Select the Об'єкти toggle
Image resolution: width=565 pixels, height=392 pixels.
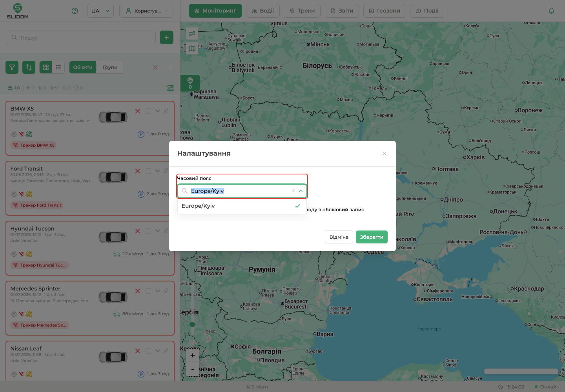[83, 67]
